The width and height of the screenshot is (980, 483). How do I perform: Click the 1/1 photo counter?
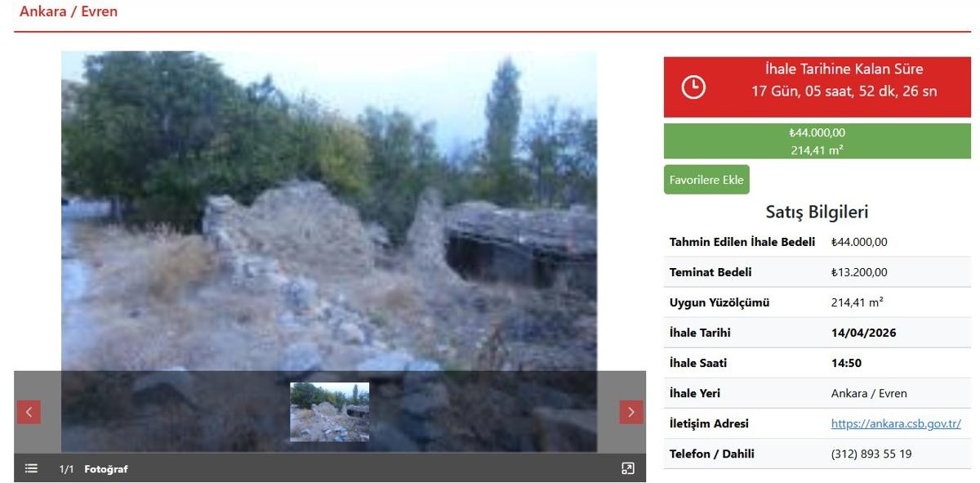pyautogui.click(x=66, y=469)
